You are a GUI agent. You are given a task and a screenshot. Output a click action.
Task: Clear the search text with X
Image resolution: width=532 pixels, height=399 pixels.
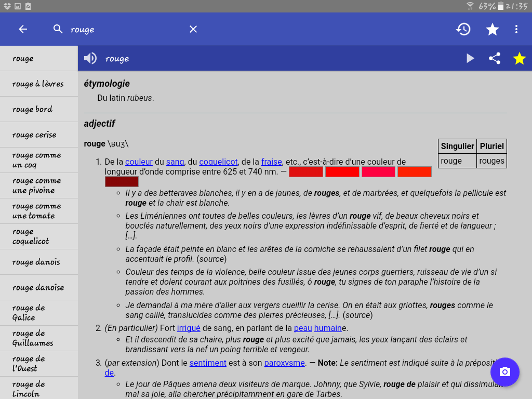(193, 29)
